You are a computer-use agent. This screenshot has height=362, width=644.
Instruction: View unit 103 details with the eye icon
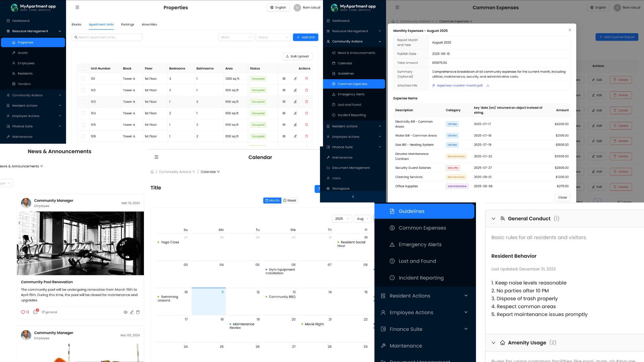[284, 102]
